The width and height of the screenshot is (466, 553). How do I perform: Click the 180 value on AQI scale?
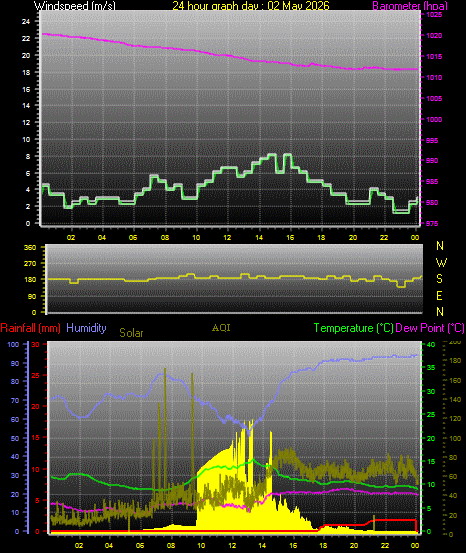click(455, 361)
